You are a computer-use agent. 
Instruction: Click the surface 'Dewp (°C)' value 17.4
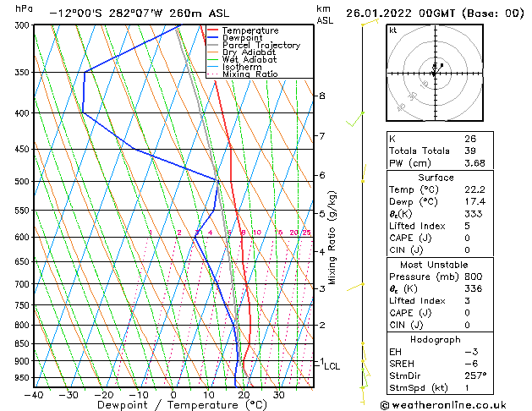[474, 202]
